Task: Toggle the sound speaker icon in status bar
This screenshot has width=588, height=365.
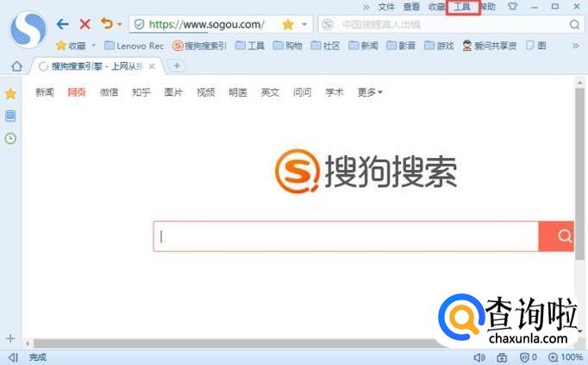Action: point(479,357)
